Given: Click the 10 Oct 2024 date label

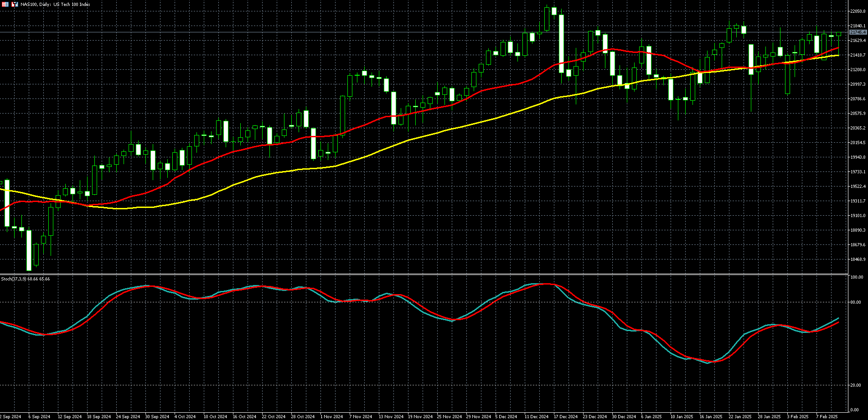Looking at the screenshot, I should 215,417.
